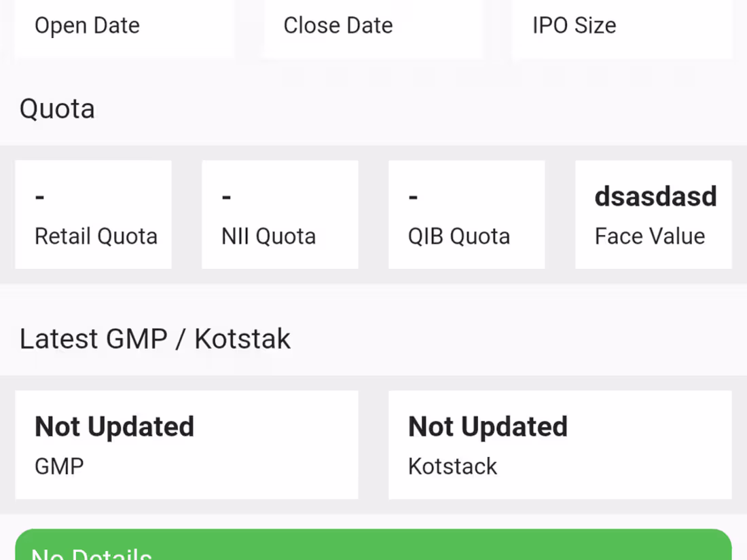Viewport: 747px width, 560px height.
Task: Tap the Not Updated label under Kotstack
Action: [487, 426]
